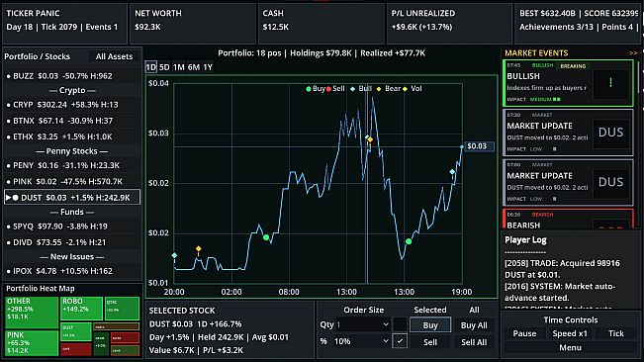The width and height of the screenshot is (644, 362).
Task: Uncheck the percent order size checkbox
Action: [x=400, y=341]
